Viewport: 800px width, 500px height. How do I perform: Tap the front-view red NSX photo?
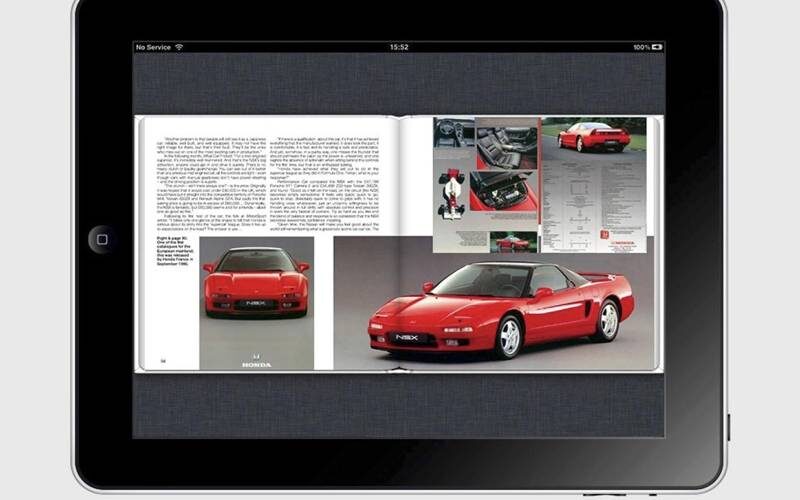coord(257,303)
